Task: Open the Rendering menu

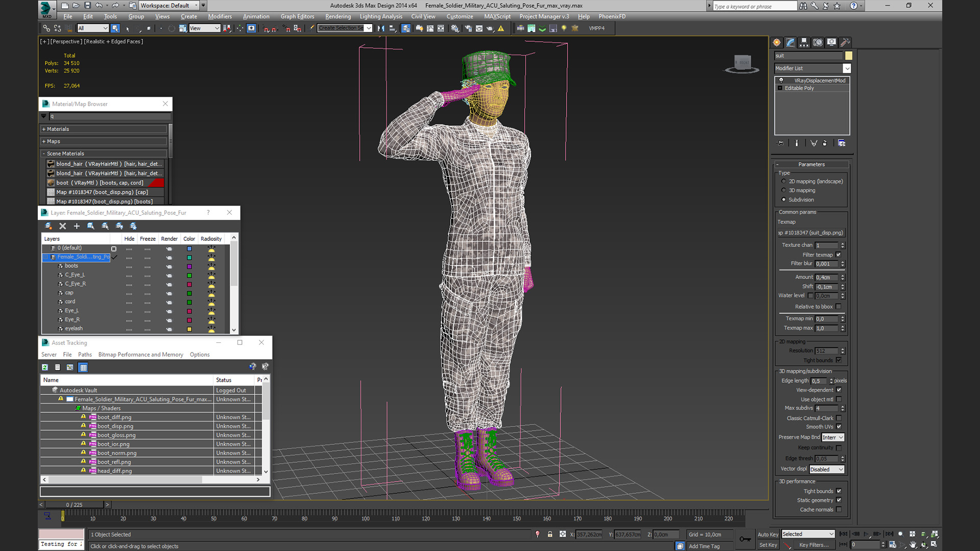Action: pyautogui.click(x=338, y=16)
